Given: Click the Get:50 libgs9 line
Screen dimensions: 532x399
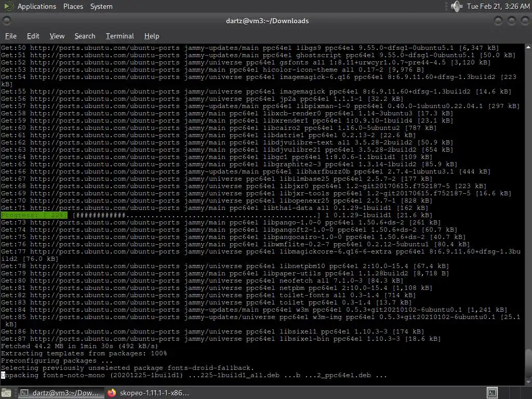Looking at the screenshot, I should 250,48.
